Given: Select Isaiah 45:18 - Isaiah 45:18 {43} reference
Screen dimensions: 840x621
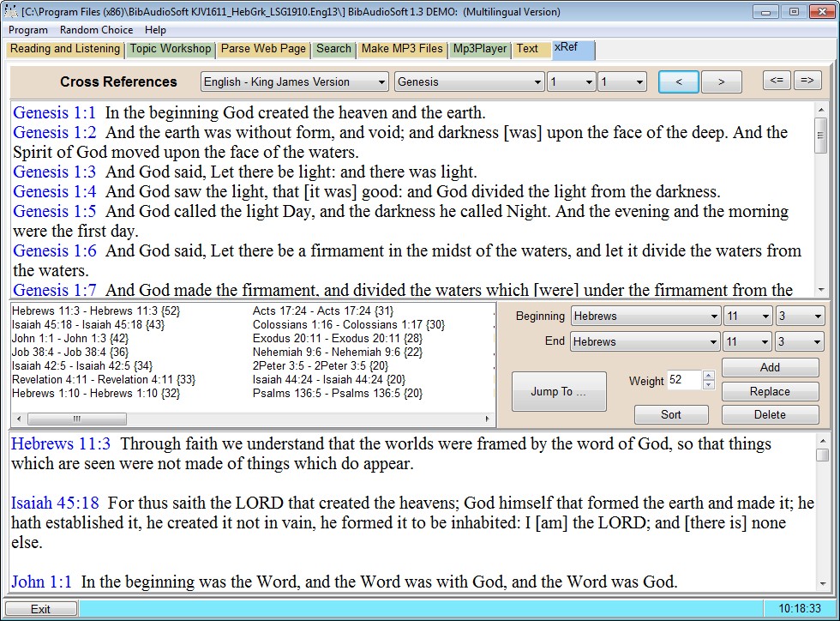Looking at the screenshot, I should tap(88, 324).
